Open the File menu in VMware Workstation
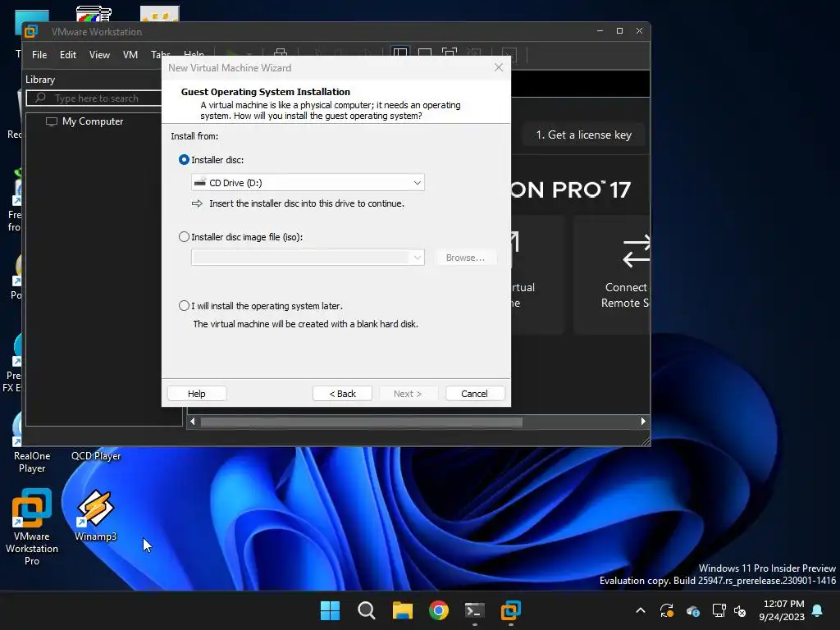 (x=39, y=55)
